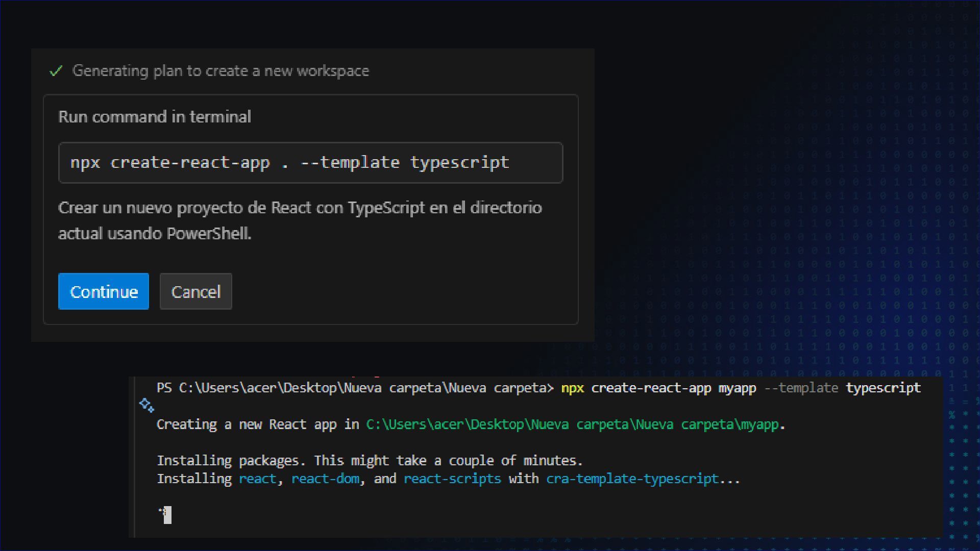Click the green myapp folder path in terminal
The width and height of the screenshot is (980, 551).
pyautogui.click(x=574, y=424)
